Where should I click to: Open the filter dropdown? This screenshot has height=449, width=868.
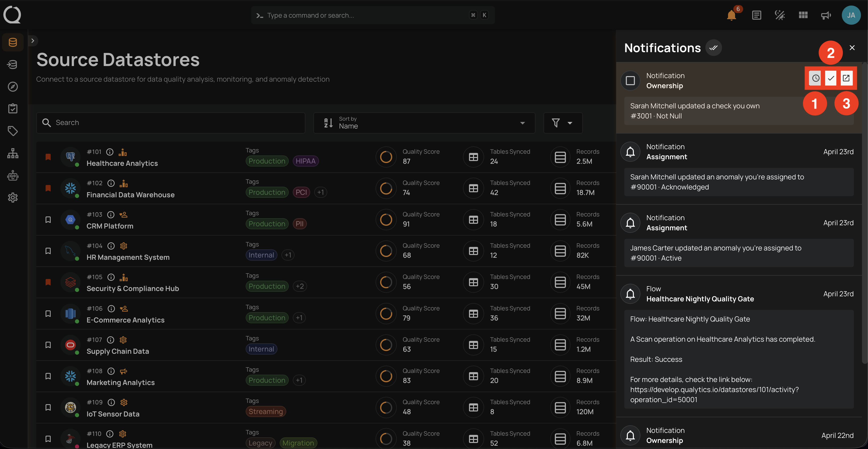(563, 123)
